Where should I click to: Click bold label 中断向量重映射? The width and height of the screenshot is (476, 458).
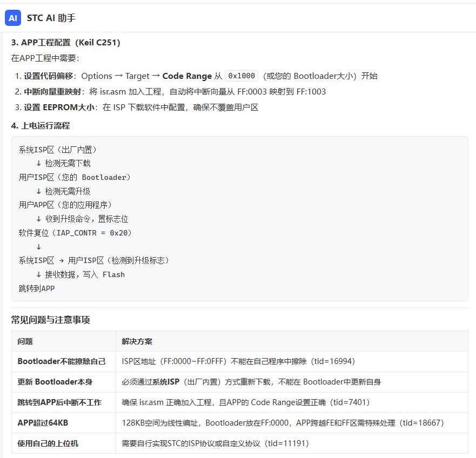pos(52,92)
